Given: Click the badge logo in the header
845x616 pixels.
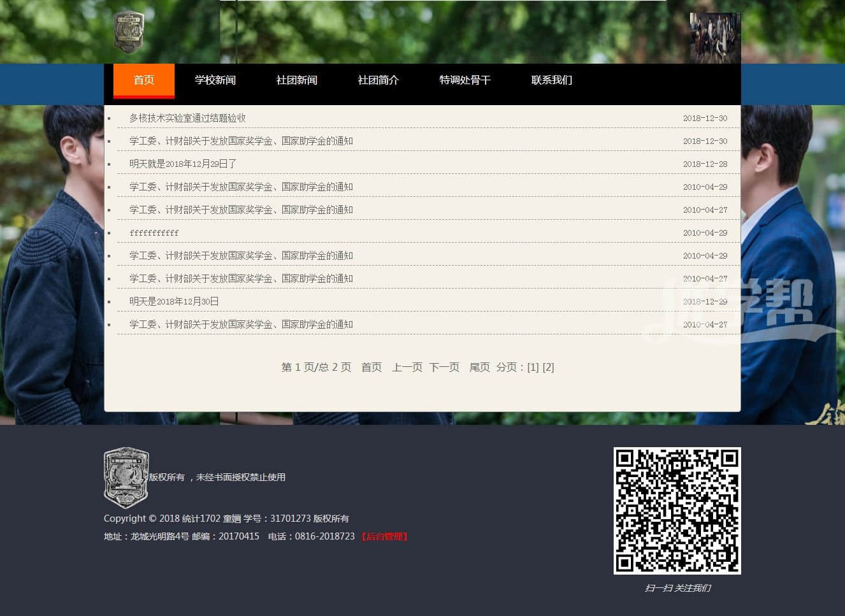Looking at the screenshot, I should pos(129,32).
